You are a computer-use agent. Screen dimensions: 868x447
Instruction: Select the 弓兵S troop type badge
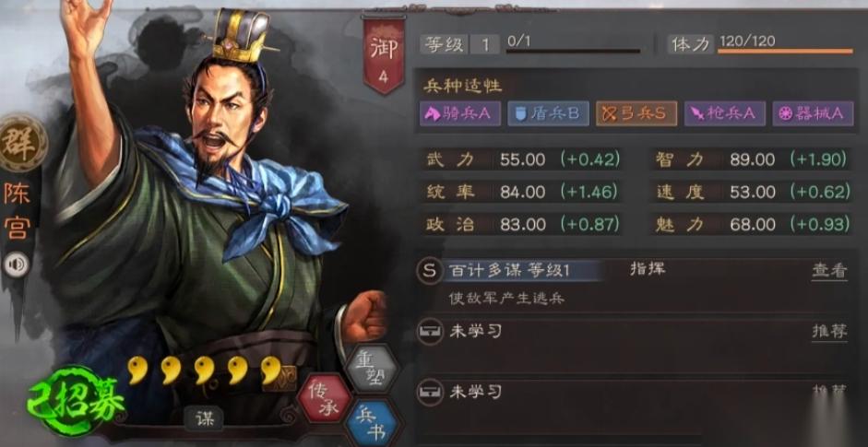(x=636, y=113)
